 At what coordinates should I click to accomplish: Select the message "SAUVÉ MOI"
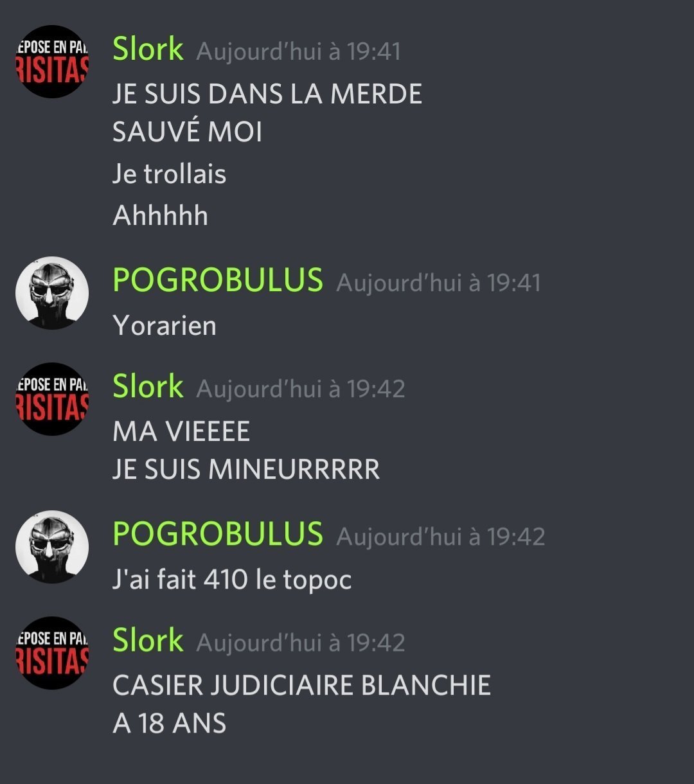pos(188,132)
